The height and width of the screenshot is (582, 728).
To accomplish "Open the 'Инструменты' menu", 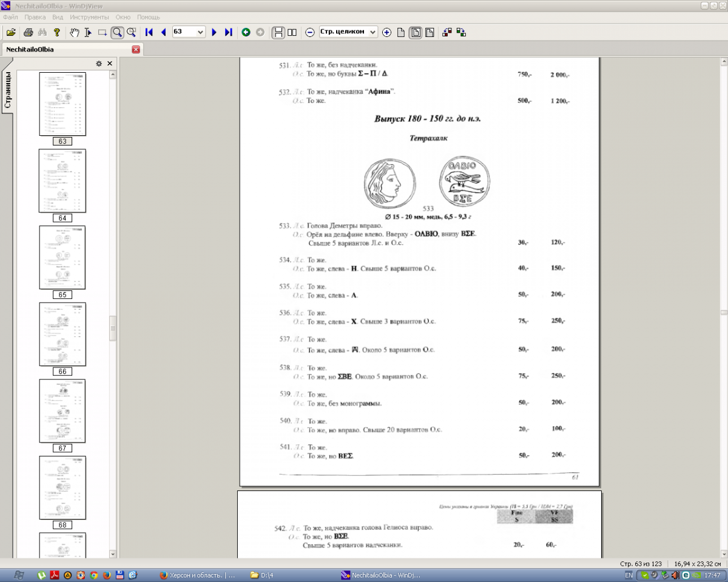I will coord(89,17).
